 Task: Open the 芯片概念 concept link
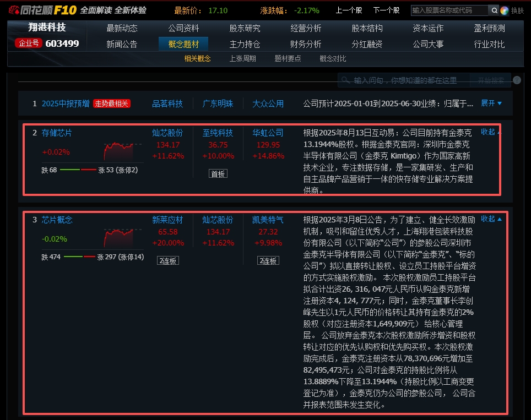(57, 220)
